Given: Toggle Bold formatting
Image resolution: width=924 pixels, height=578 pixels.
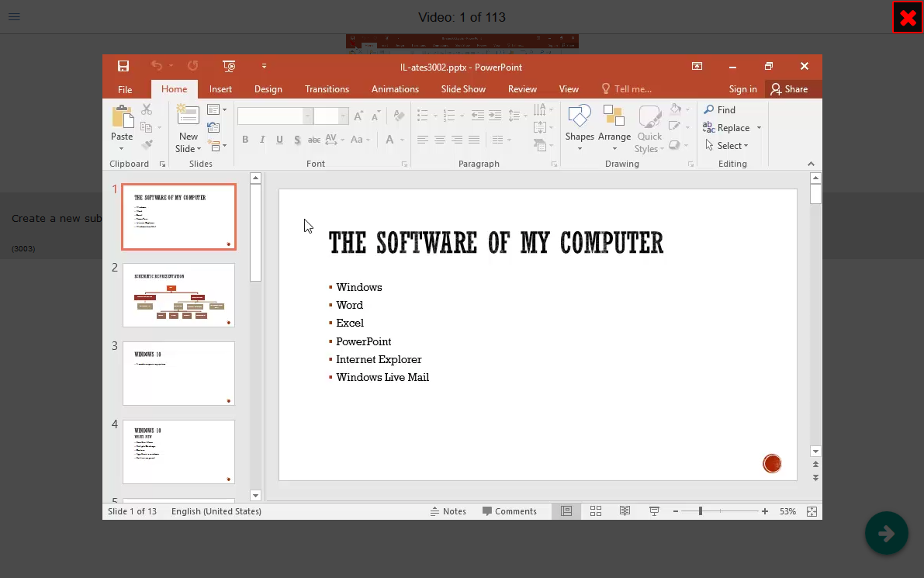Looking at the screenshot, I should click(x=245, y=140).
